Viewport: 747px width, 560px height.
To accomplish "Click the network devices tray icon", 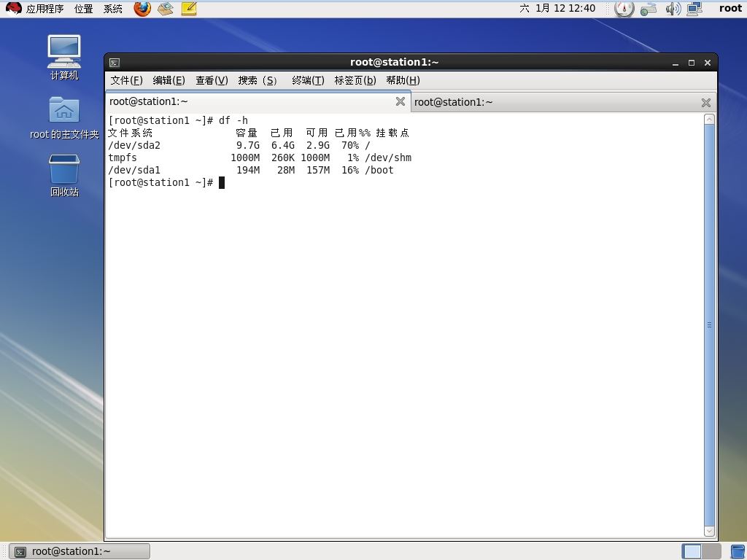I will (x=649, y=8).
